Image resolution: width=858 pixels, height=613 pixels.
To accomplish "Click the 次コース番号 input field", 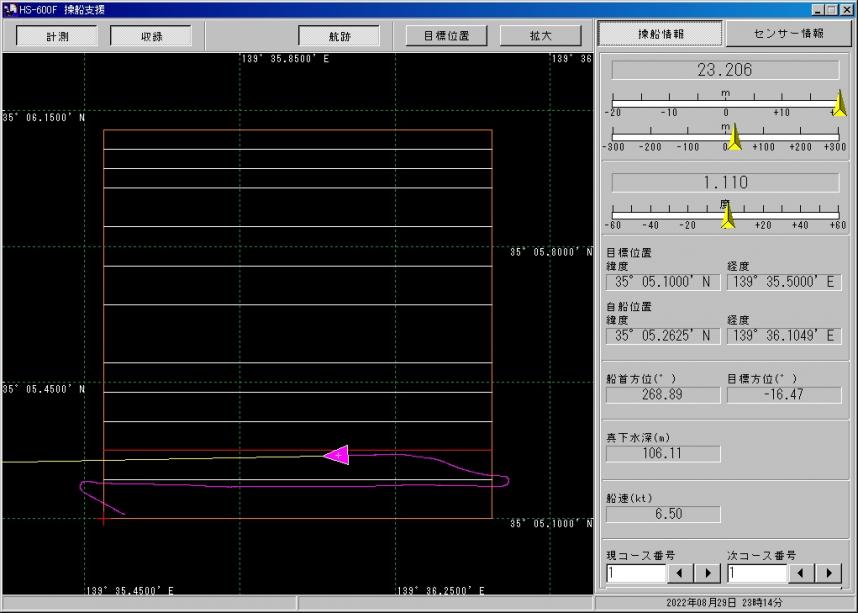I will coord(757,573).
